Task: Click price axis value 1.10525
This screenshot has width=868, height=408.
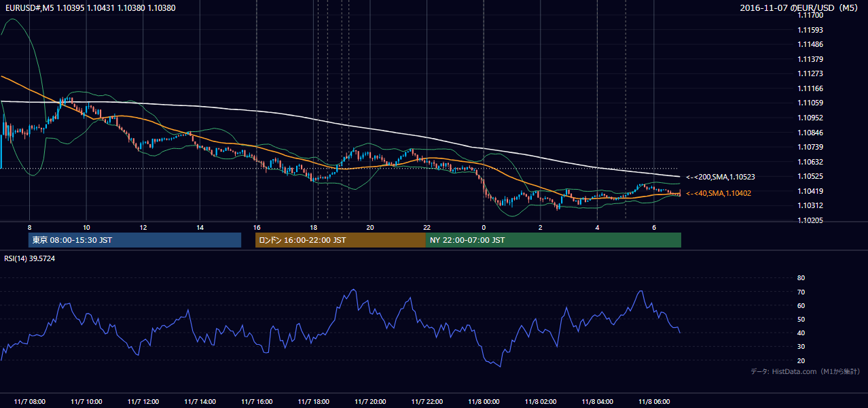Action: (811, 176)
